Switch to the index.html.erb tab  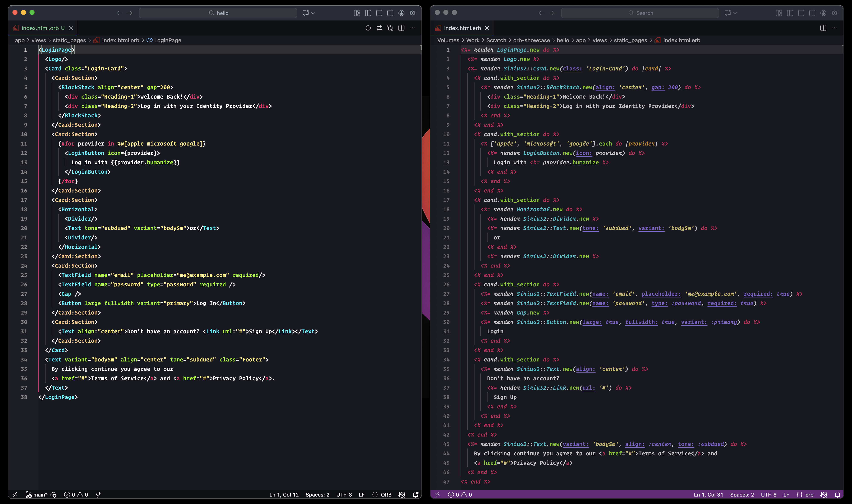[x=462, y=28]
